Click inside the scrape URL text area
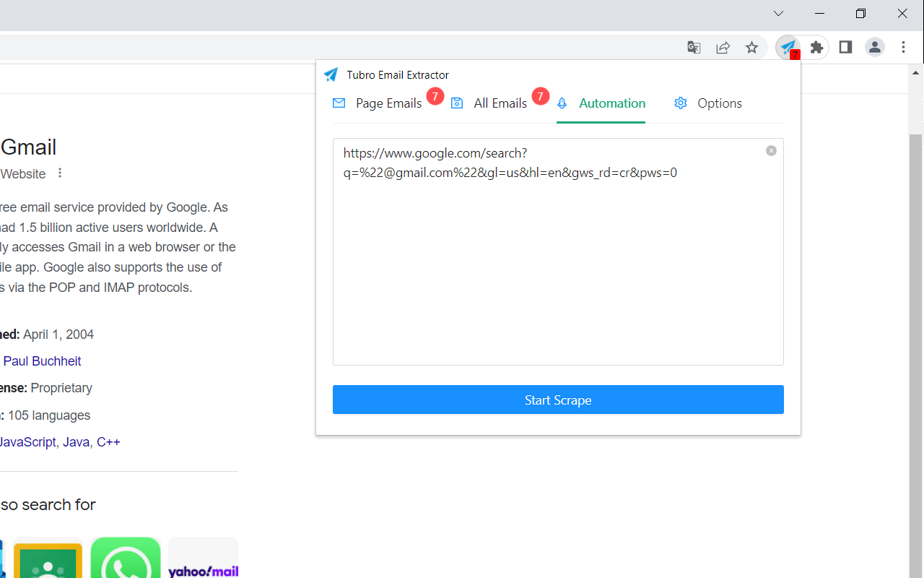Image resolution: width=924 pixels, height=578 pixels. 558,251
